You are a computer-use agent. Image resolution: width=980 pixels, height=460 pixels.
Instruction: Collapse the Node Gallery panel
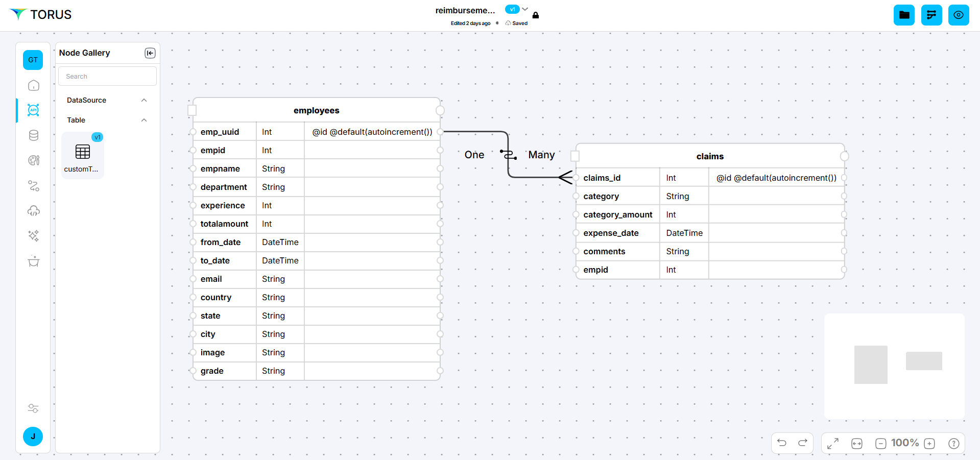150,53
